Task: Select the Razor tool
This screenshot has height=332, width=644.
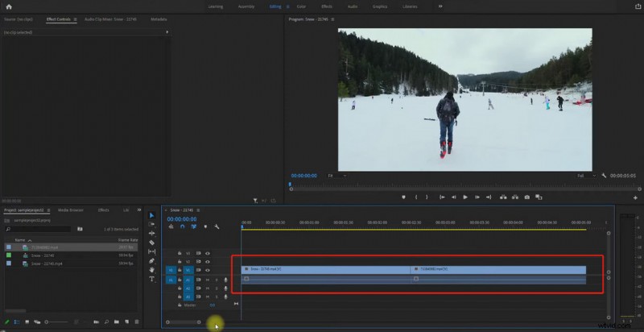Action: tap(151, 243)
